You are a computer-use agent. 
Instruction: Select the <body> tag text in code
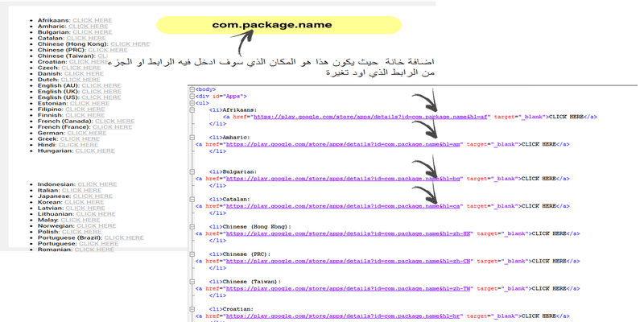tap(206, 89)
